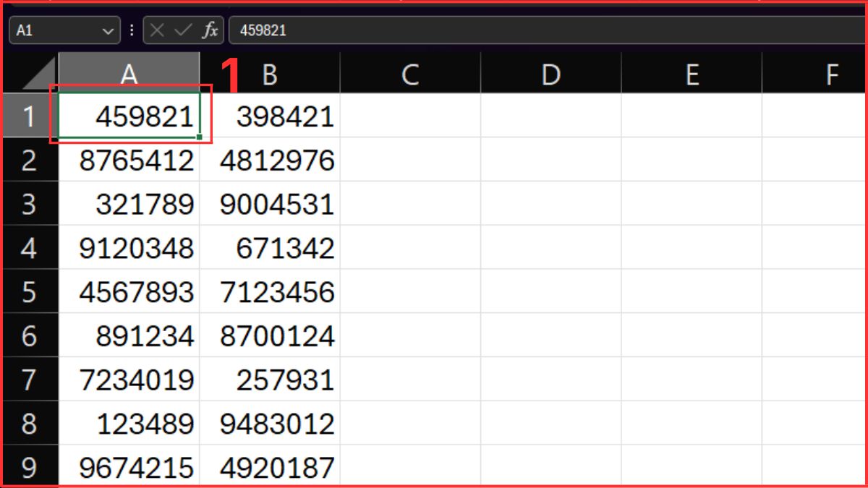The image size is (868, 488).
Task: Click the Enter checkmark icon in formula bar
Action: coord(184,30)
